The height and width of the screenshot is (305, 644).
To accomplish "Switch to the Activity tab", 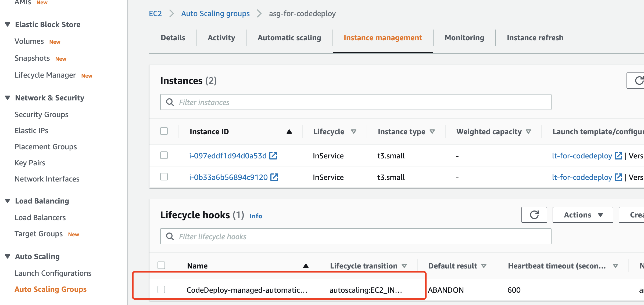I will [x=221, y=38].
